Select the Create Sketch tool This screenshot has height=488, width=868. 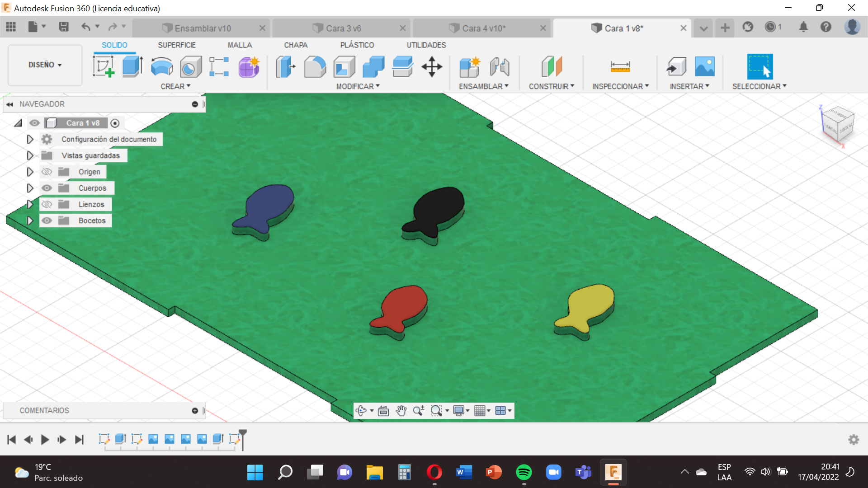104,66
